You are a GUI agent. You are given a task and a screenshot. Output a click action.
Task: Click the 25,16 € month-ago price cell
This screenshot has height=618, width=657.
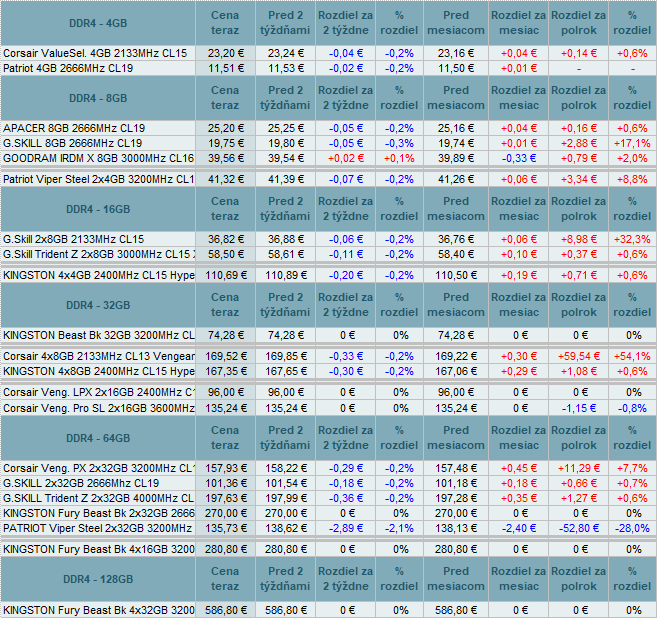coord(456,128)
